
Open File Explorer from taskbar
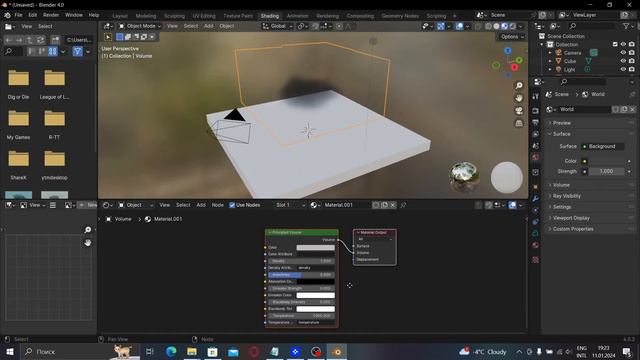click(x=192, y=351)
